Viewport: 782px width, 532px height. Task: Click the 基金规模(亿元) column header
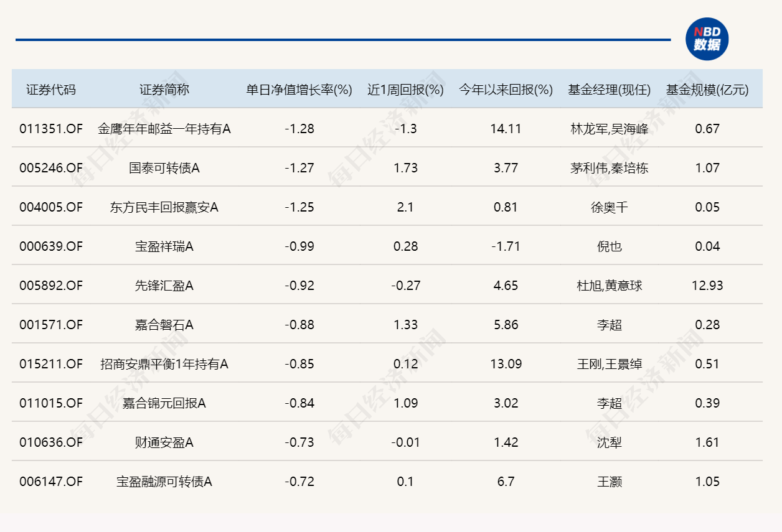[707, 90]
